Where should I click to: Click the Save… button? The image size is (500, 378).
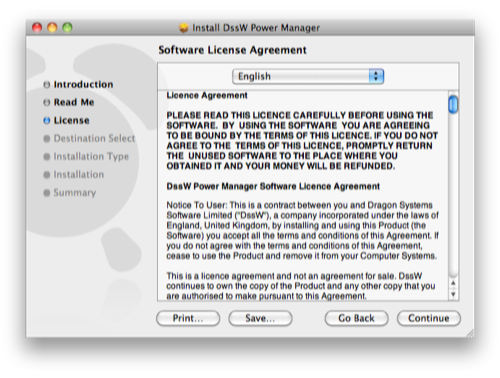click(260, 318)
